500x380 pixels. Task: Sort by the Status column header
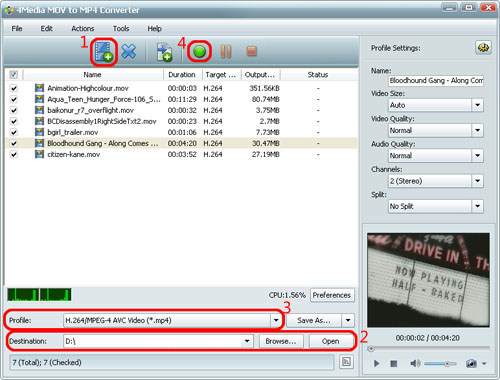pyautogui.click(x=319, y=75)
